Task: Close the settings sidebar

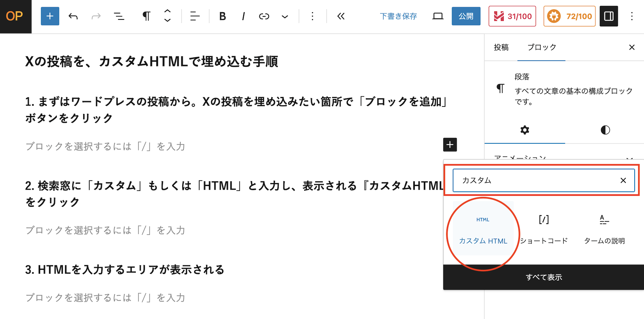Action: [x=632, y=47]
